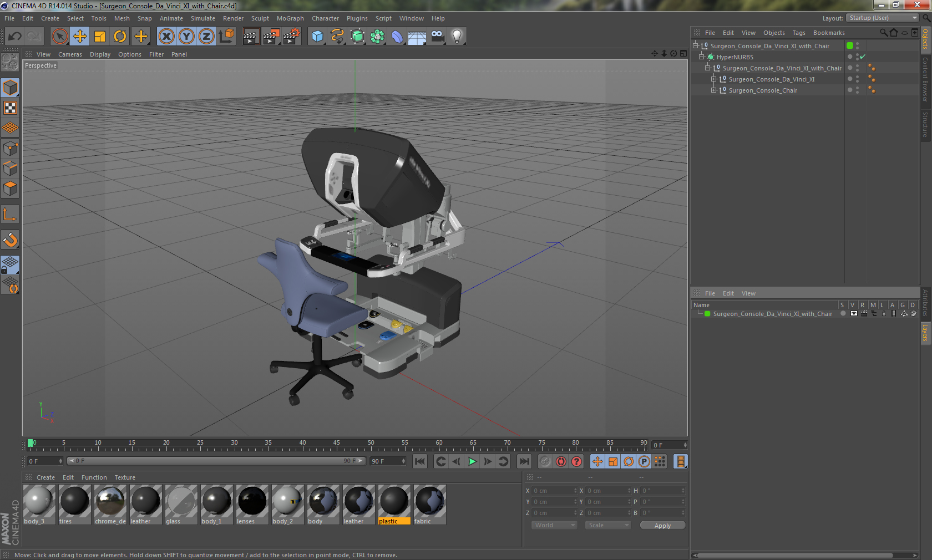
Task: Add a light object icon
Action: pyautogui.click(x=457, y=37)
